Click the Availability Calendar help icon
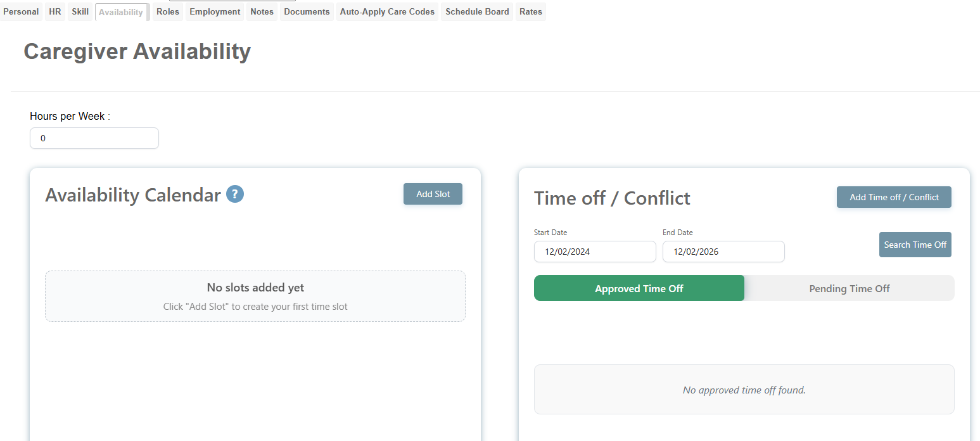This screenshot has height=441, width=980. [235, 194]
